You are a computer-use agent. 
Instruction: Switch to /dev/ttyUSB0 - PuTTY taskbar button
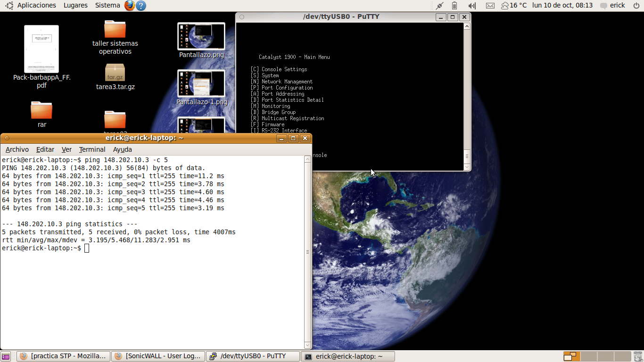pyautogui.click(x=253, y=356)
